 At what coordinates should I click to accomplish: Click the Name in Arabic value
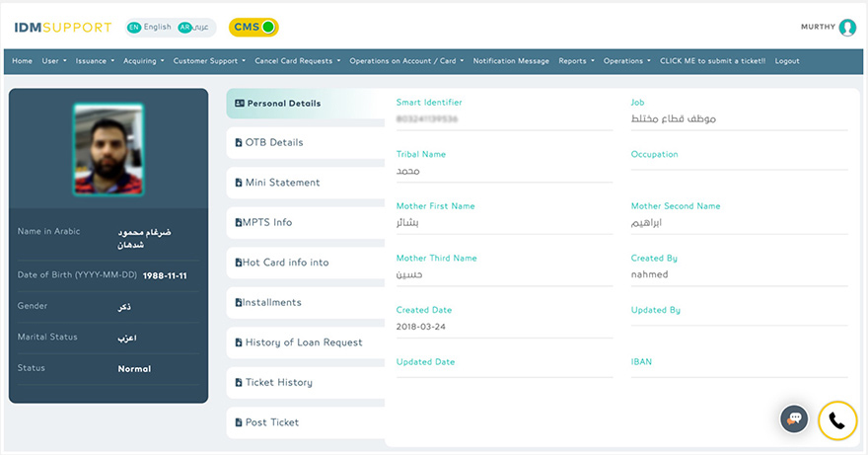[x=144, y=238]
